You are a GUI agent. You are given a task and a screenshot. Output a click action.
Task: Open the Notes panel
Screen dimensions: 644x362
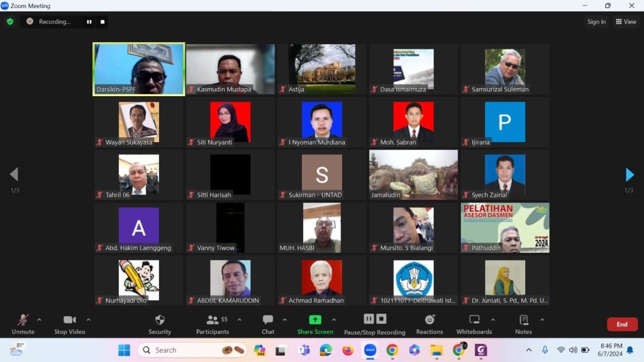tap(523, 324)
